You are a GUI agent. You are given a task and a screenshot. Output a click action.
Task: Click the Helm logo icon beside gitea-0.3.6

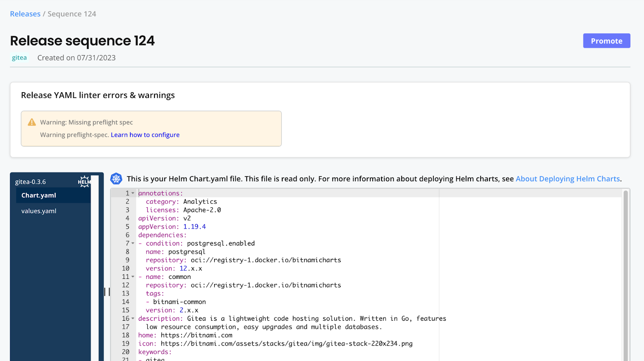click(x=84, y=182)
